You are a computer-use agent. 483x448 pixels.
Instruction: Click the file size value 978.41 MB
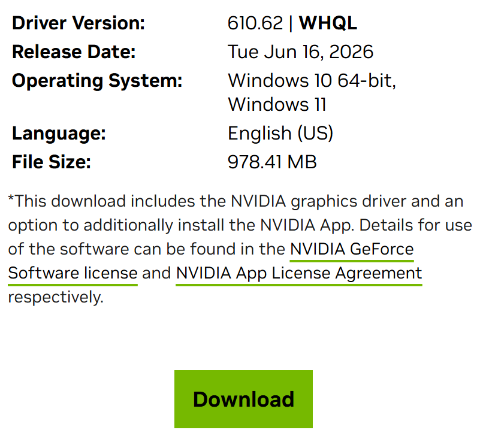tap(272, 162)
